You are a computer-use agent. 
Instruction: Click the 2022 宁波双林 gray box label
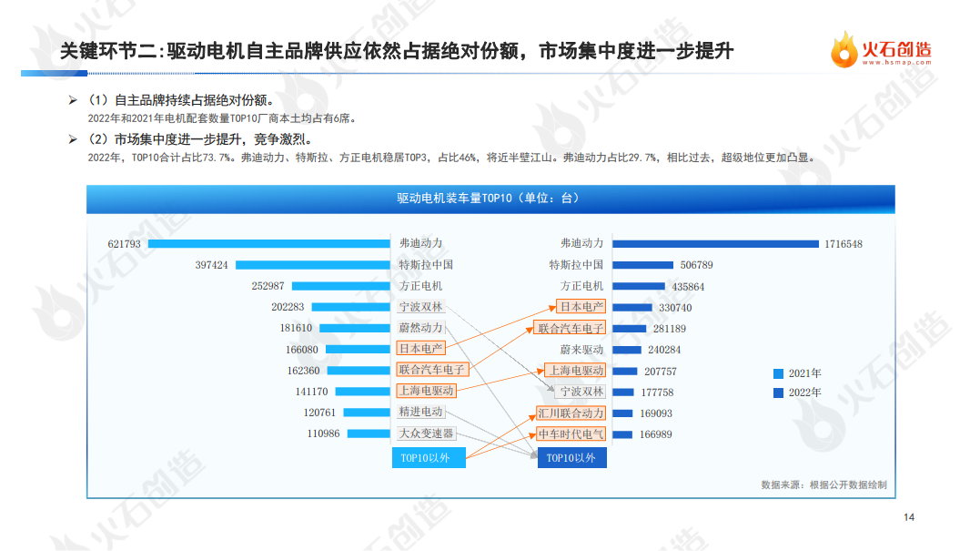pyautogui.click(x=581, y=392)
